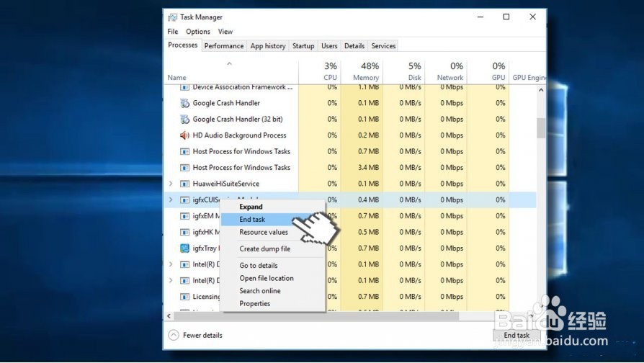Choose Search online
Image resolution: width=644 pixels, height=363 pixels.
pyautogui.click(x=273, y=291)
